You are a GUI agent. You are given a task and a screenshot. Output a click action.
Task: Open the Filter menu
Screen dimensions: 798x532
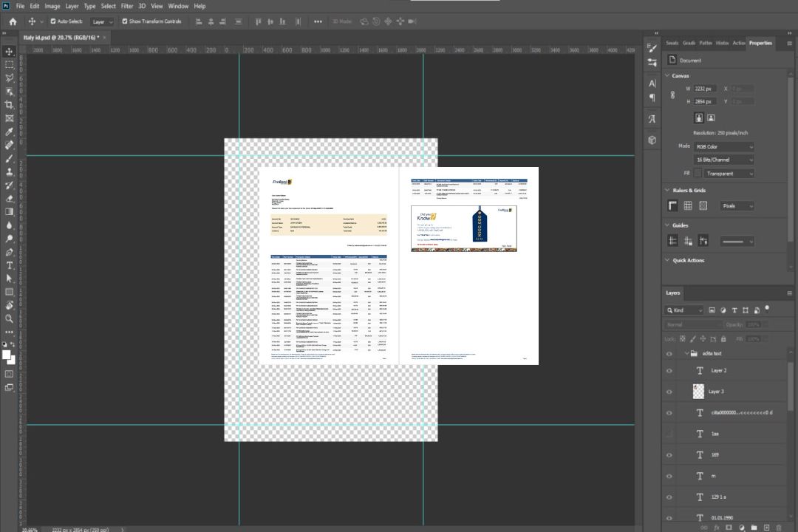click(127, 6)
